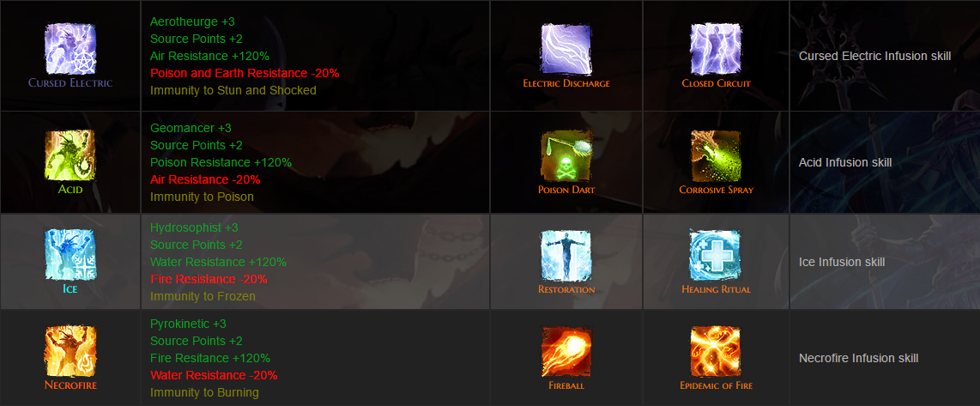
Task: Open the Poison Dart skill icon
Action: (x=566, y=155)
